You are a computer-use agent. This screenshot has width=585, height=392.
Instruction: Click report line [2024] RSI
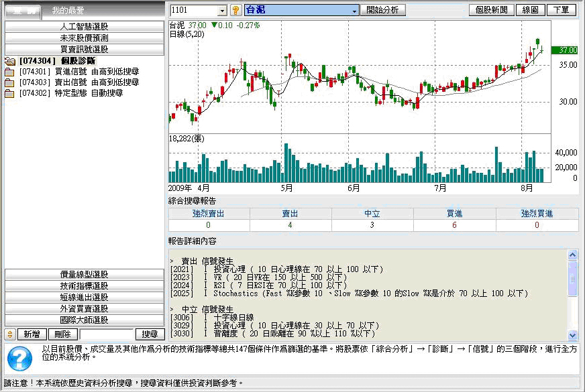258,285
